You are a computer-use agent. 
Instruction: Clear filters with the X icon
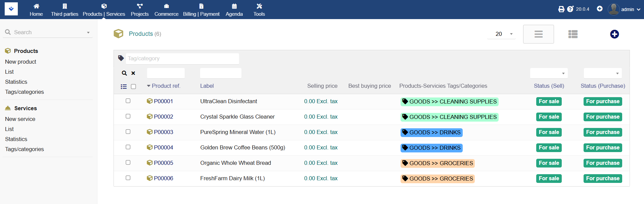[x=133, y=73]
